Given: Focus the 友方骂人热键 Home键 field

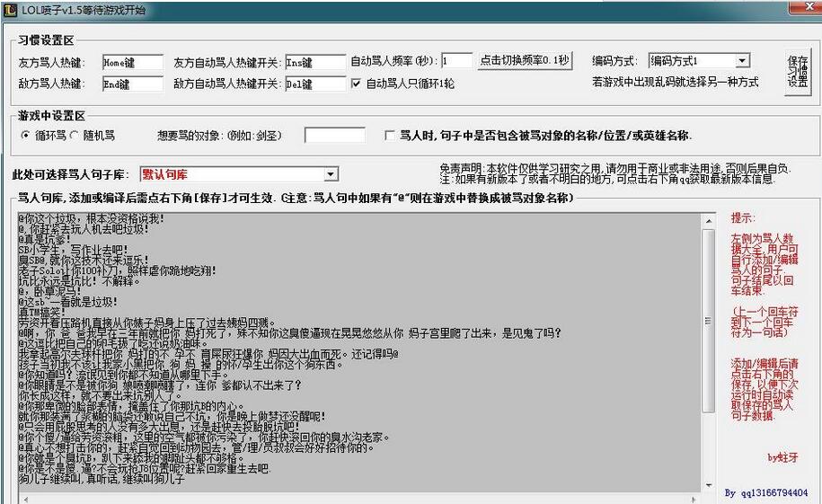Looking at the screenshot, I should tap(133, 62).
